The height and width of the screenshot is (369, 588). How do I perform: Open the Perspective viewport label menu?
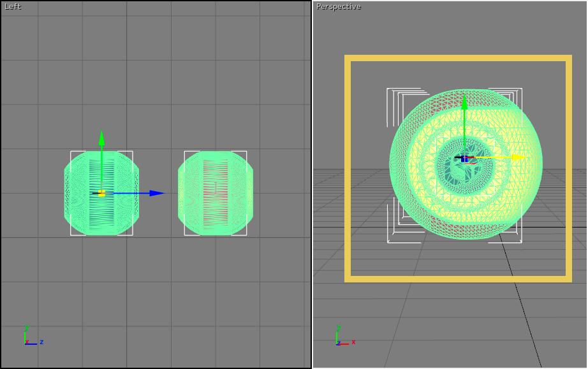pos(339,6)
